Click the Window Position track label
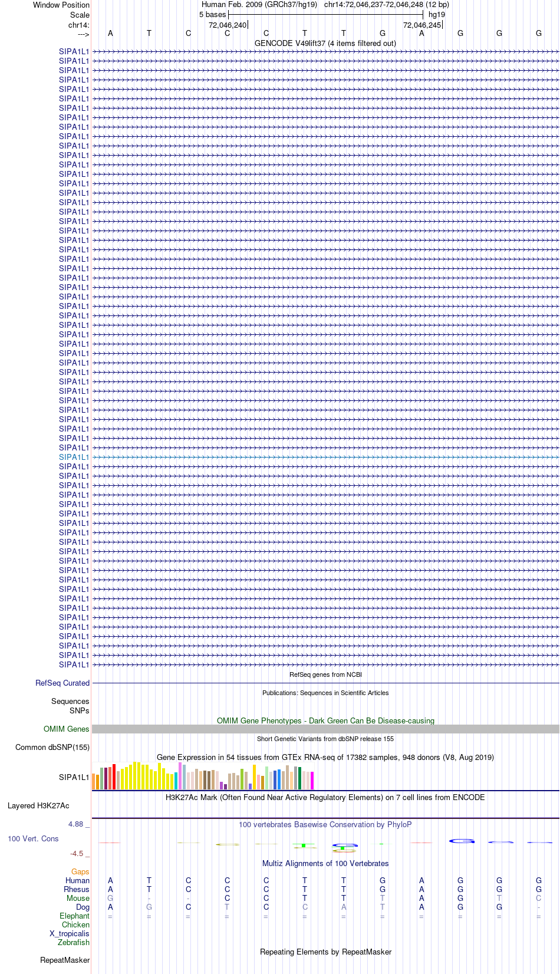Screen dimensions: 560x974 tap(61, 5)
